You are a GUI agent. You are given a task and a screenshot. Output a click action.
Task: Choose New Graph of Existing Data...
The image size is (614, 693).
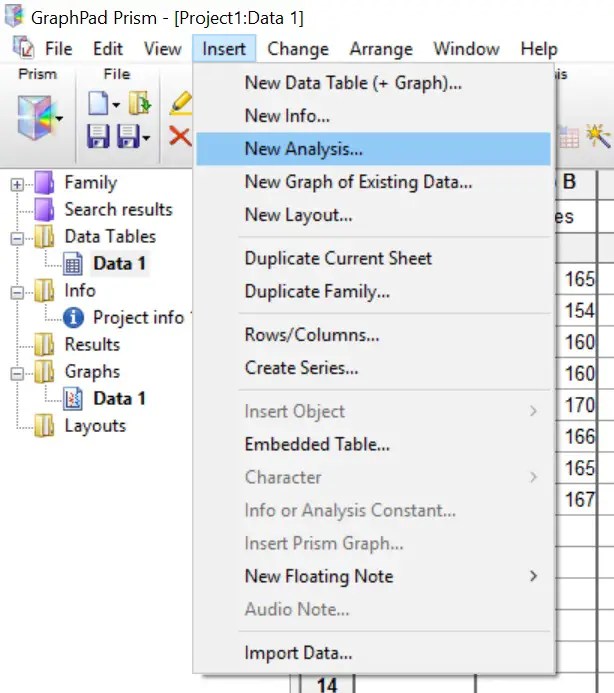(x=374, y=182)
